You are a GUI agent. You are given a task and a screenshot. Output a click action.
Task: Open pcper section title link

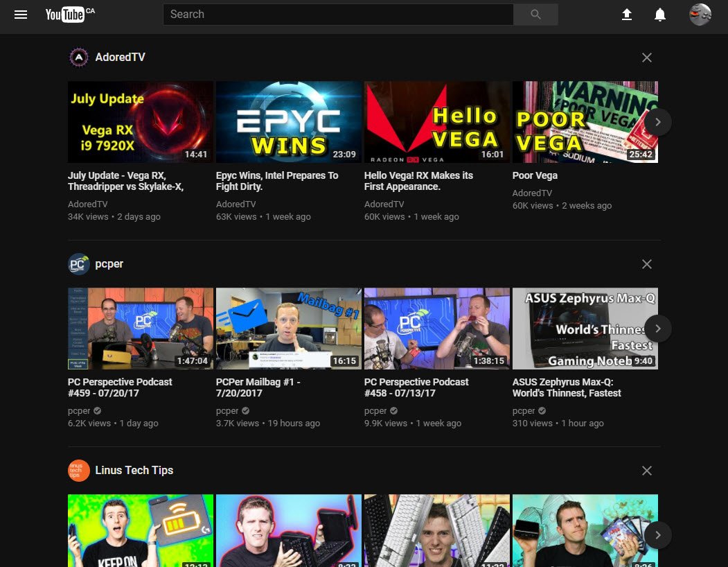click(109, 264)
